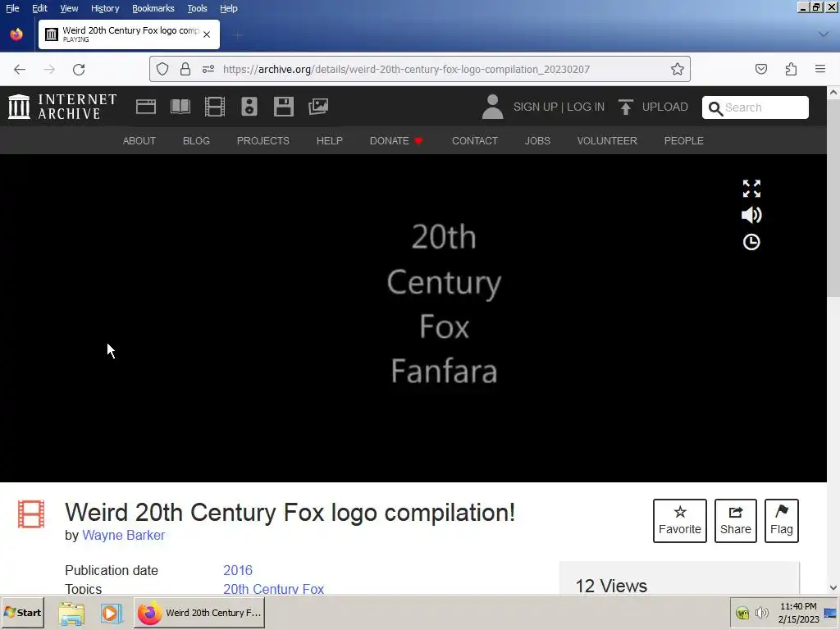This screenshot has height=630, width=840.
Task: Click the Upload arrow icon
Action: coord(625,107)
